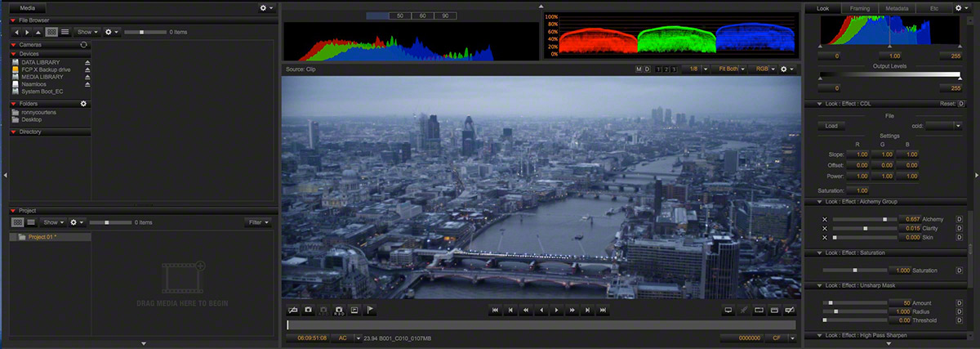980x349 pixels.
Task: Go back in the File Browser
Action: 16,31
